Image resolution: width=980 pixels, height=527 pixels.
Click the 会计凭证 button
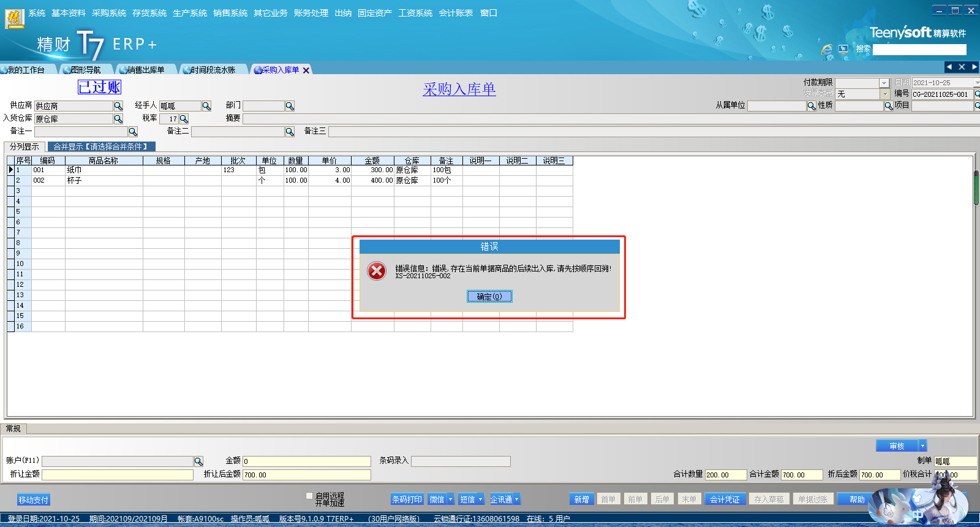(x=725, y=499)
